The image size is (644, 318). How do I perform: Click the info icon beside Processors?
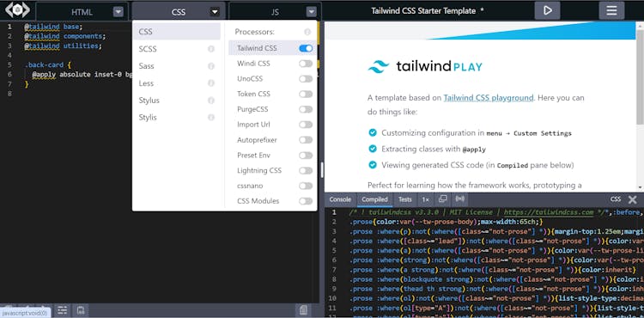pyautogui.click(x=307, y=32)
